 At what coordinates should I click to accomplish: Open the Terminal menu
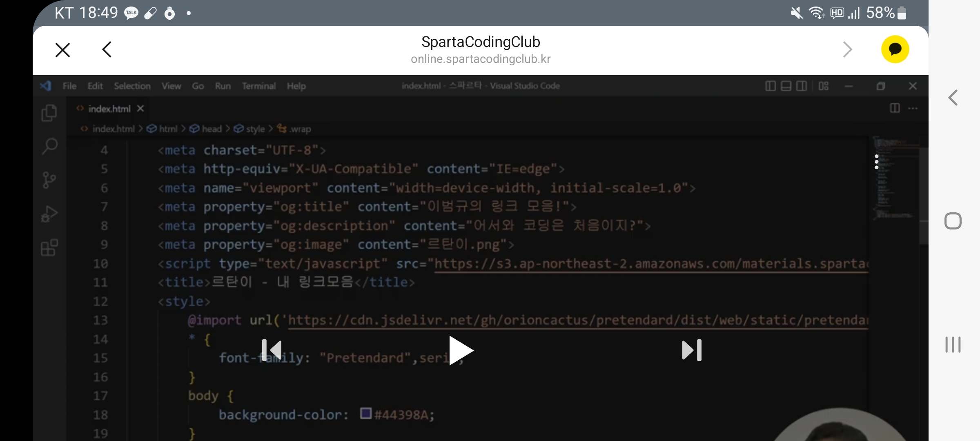(x=259, y=86)
